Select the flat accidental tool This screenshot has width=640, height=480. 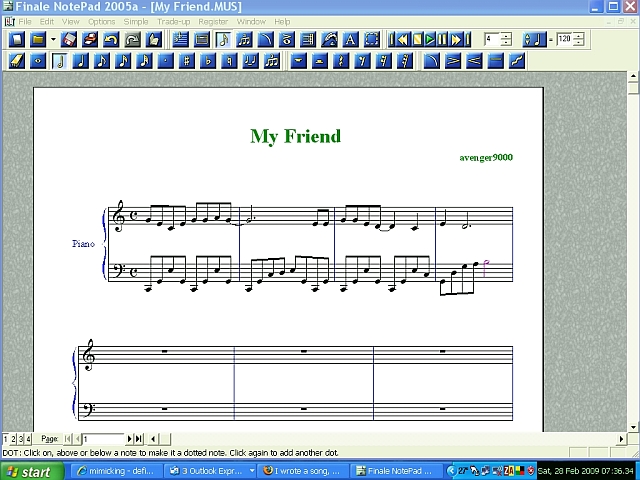(x=208, y=60)
